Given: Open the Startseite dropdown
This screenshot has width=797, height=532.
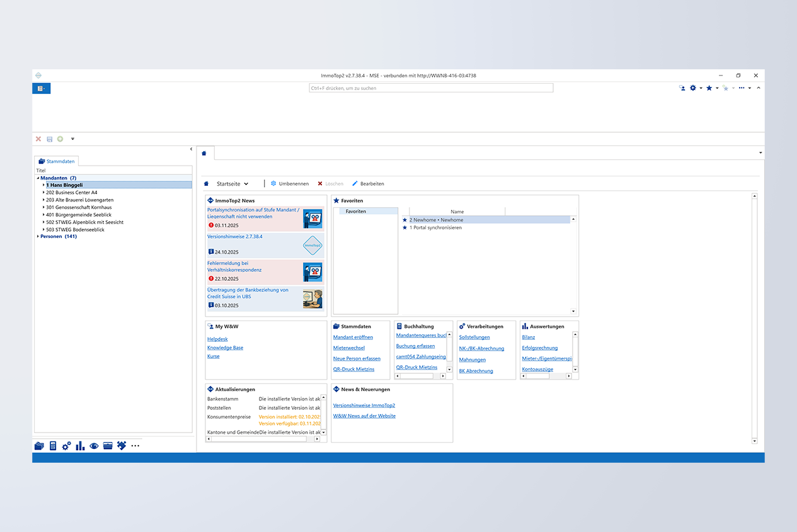Looking at the screenshot, I should coord(232,184).
